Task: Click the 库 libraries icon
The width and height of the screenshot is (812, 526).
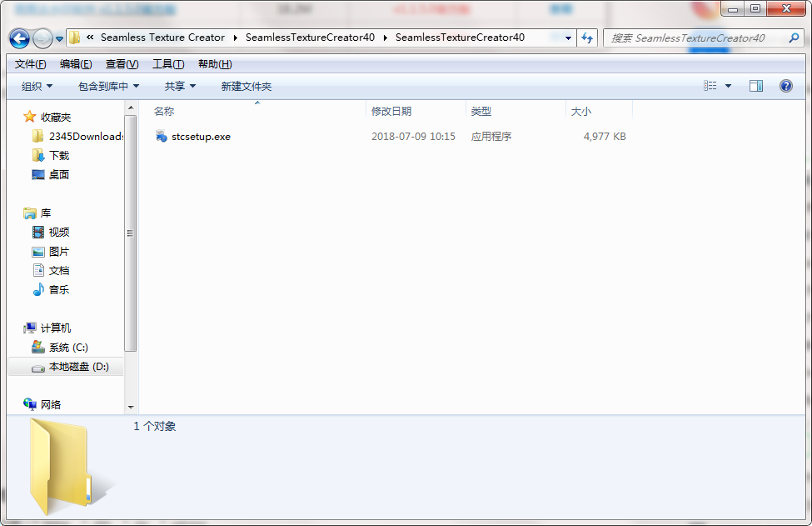Action: (29, 213)
